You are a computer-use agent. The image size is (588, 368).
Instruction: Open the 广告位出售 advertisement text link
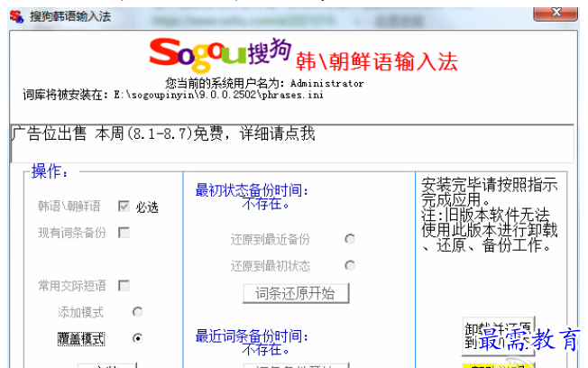pos(163,133)
